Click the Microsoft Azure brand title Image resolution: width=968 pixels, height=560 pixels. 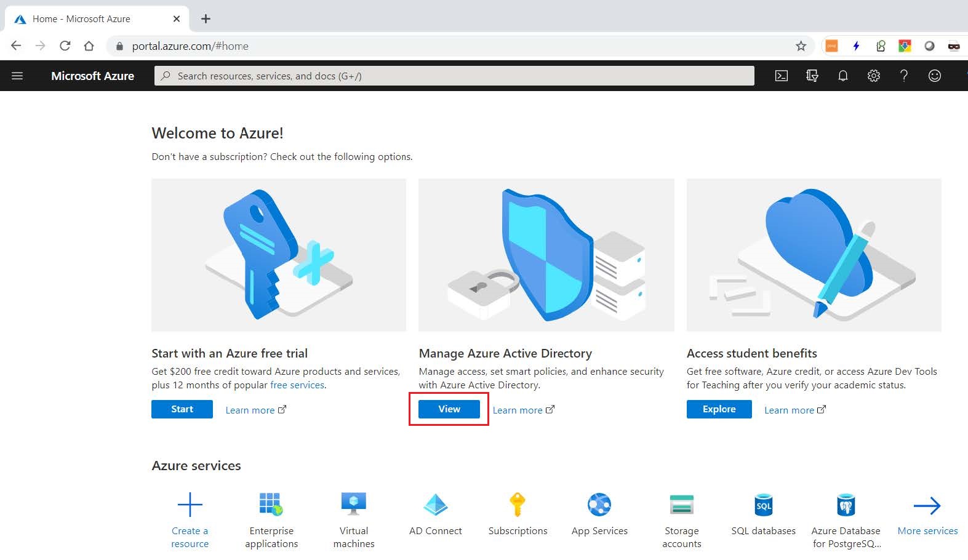[92, 76]
